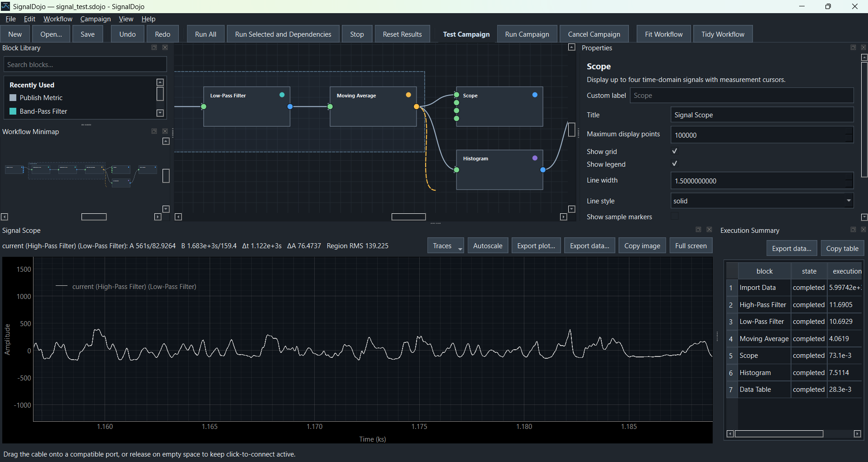Screen dimensions: 868x462
Task: Close the Properties panel
Action: 863,48
